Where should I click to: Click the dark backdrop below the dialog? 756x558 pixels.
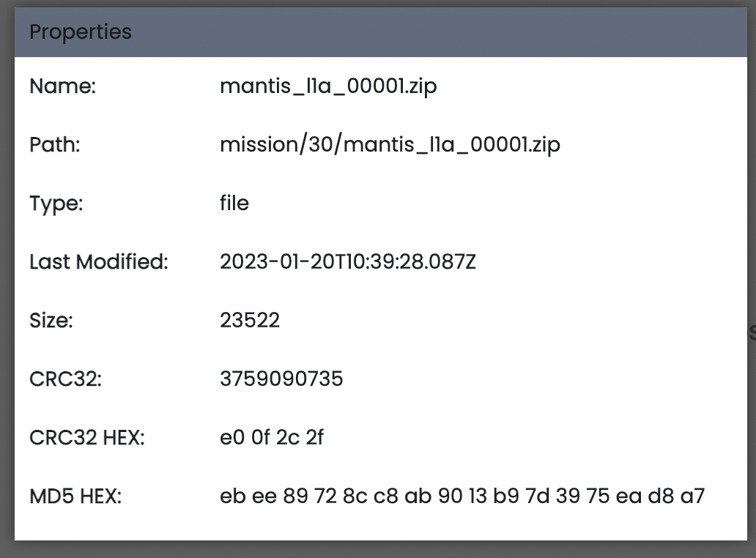click(x=378, y=550)
